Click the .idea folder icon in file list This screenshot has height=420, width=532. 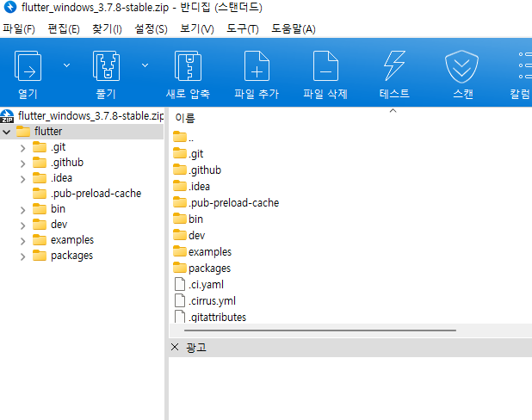[180, 186]
